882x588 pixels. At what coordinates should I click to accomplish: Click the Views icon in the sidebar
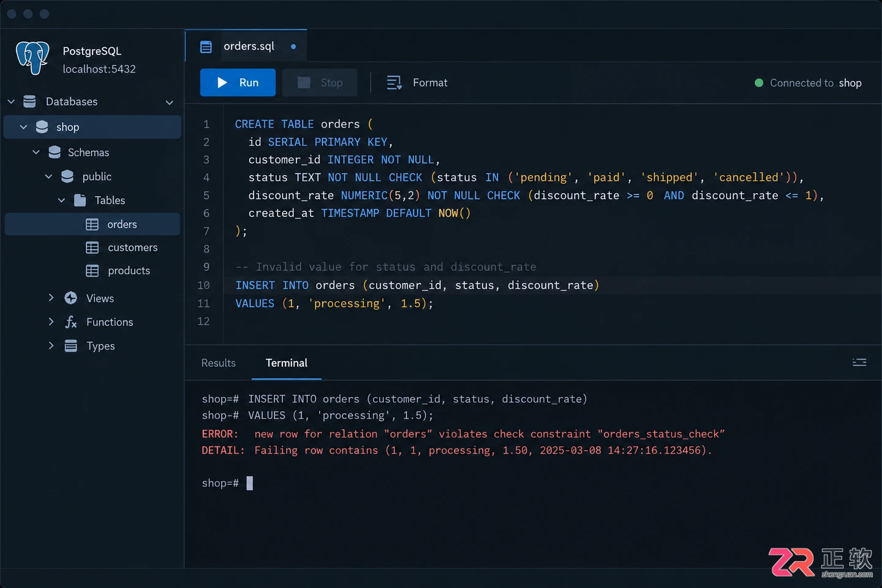pos(71,298)
